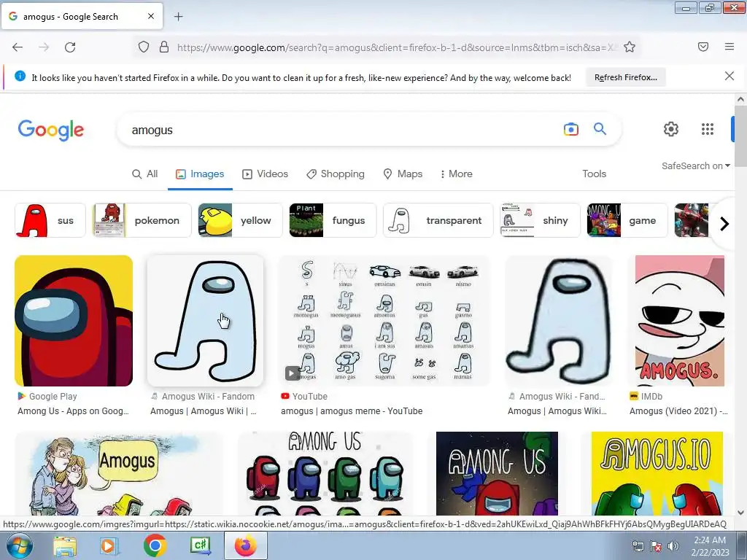Filter by the transparent suggestion chip
Image resolution: width=747 pixels, height=560 pixels.
(438, 220)
